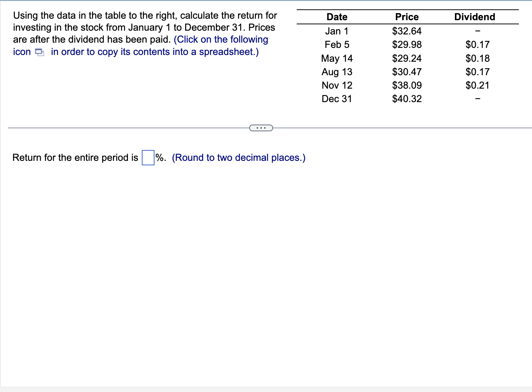Click the Dec 31 date cell

[337, 99]
